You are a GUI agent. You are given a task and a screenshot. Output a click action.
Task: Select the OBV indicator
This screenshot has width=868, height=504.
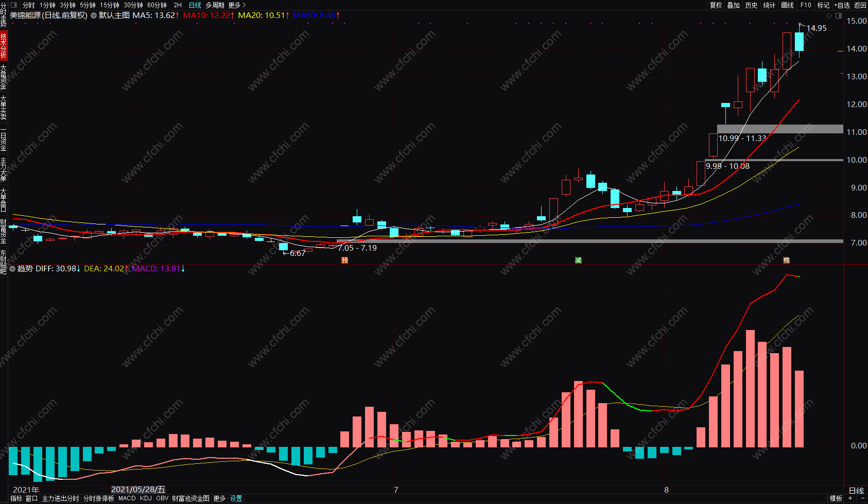click(162, 498)
